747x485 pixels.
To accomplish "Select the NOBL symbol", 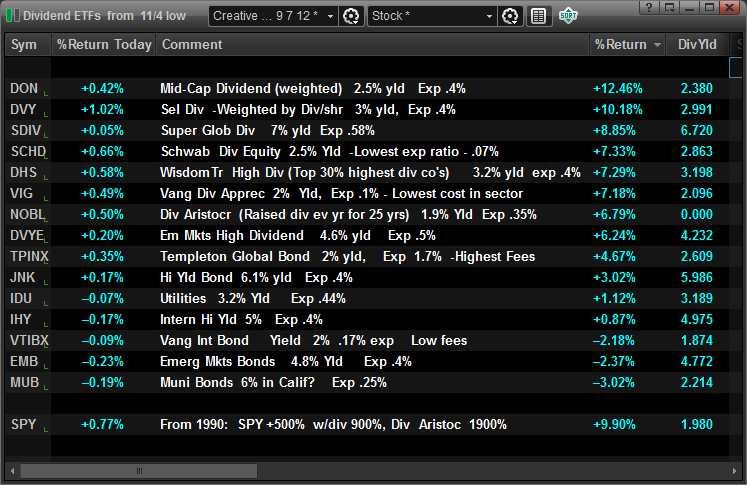I will click(x=28, y=214).
